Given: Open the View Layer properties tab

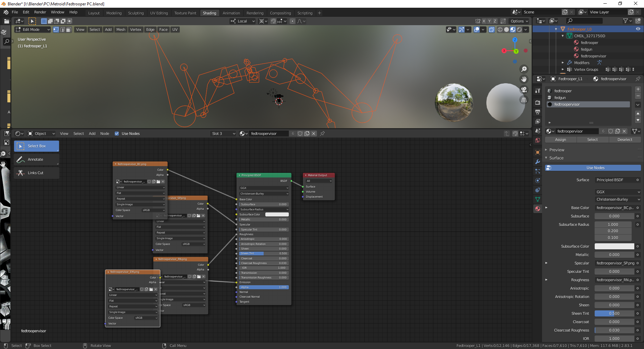Looking at the screenshot, I should pos(538,121).
